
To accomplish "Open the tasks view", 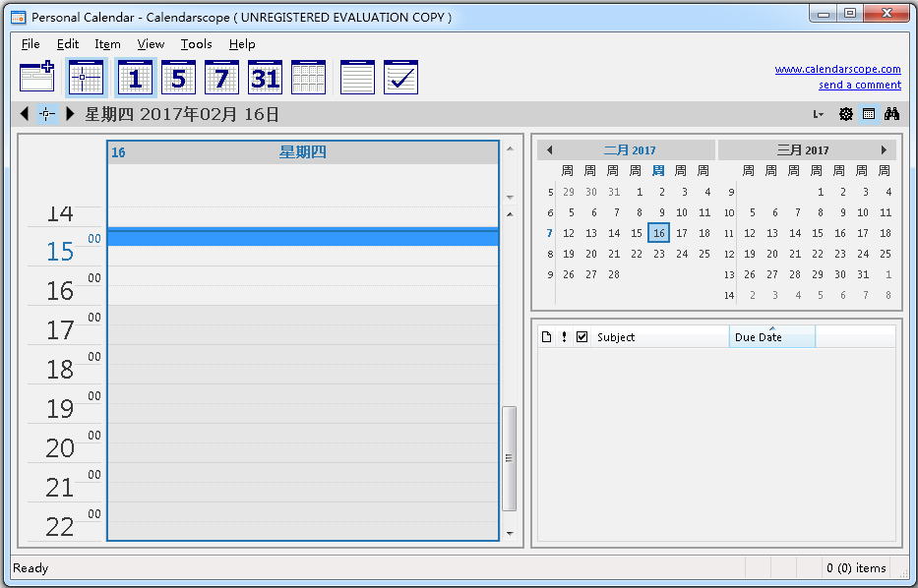I will (401, 77).
